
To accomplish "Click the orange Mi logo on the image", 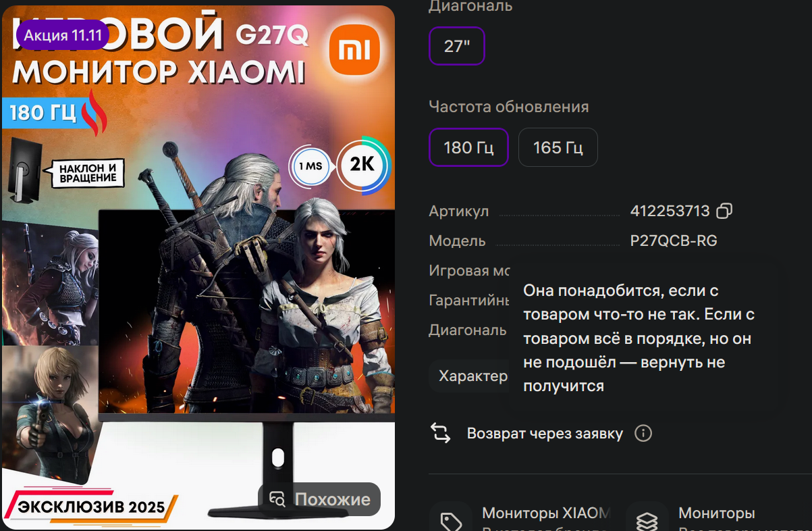I will (354, 49).
